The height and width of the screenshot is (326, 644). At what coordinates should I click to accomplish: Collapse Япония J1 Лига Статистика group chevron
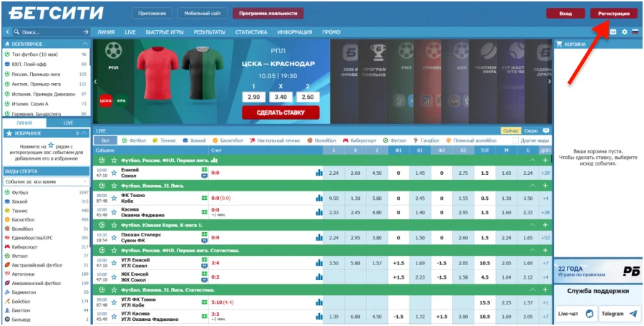tap(532, 290)
